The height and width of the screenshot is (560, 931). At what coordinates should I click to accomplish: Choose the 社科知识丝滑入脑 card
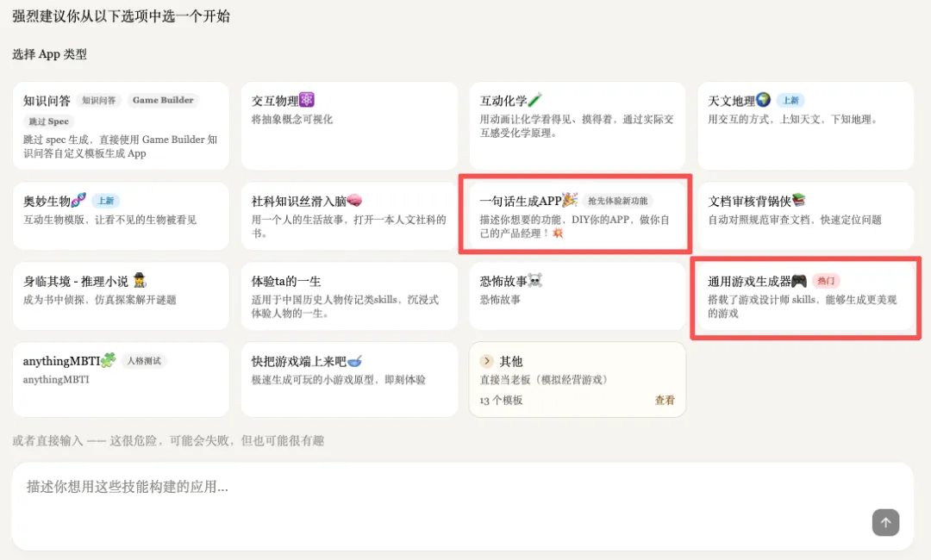click(x=349, y=216)
